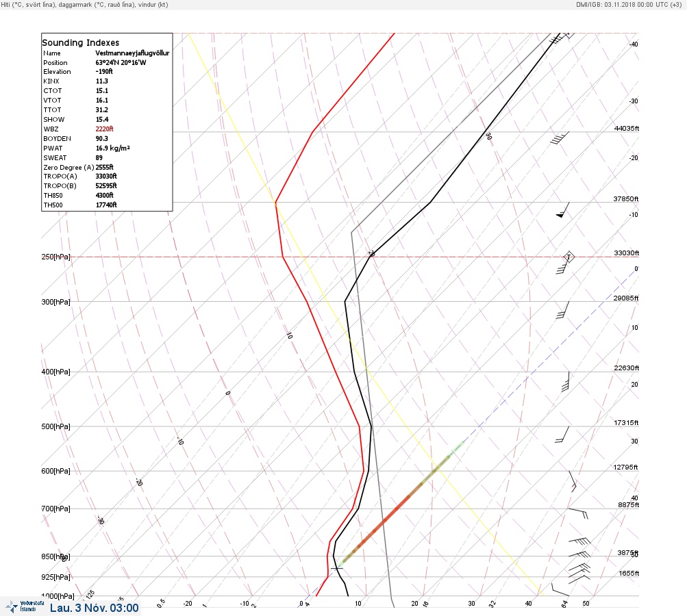The height and width of the screenshot is (616, 687).
Task: Click PWAT value 16.9 kg/m²
Action: 112,148
